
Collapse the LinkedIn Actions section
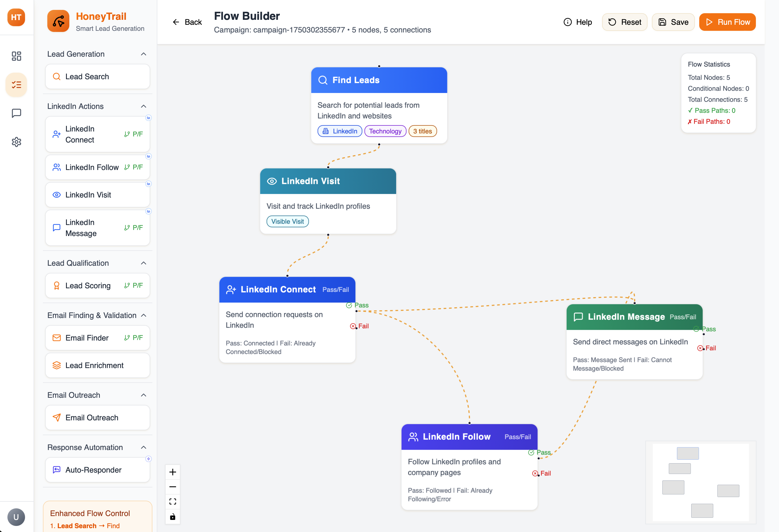click(144, 106)
